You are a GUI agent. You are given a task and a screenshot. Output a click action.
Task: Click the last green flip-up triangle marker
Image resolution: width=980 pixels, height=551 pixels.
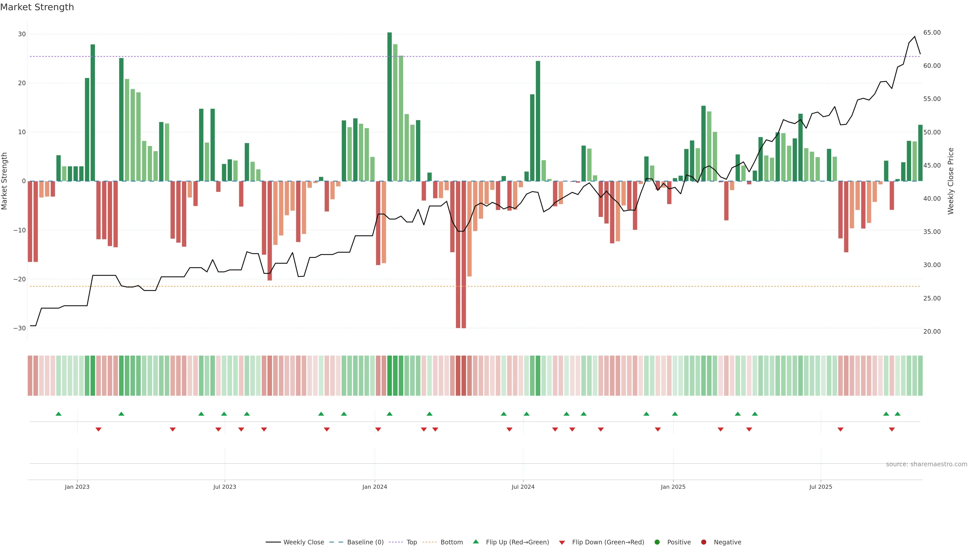tap(898, 414)
